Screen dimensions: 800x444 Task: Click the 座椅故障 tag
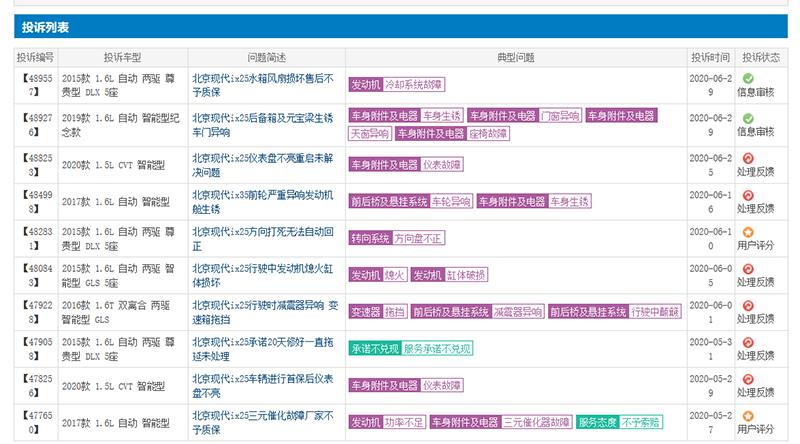pos(488,134)
